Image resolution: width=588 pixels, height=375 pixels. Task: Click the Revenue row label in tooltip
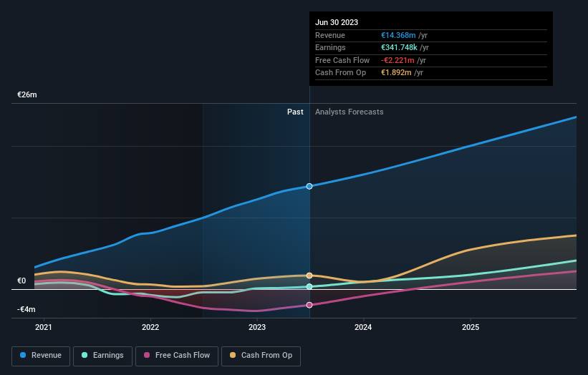[330, 35]
